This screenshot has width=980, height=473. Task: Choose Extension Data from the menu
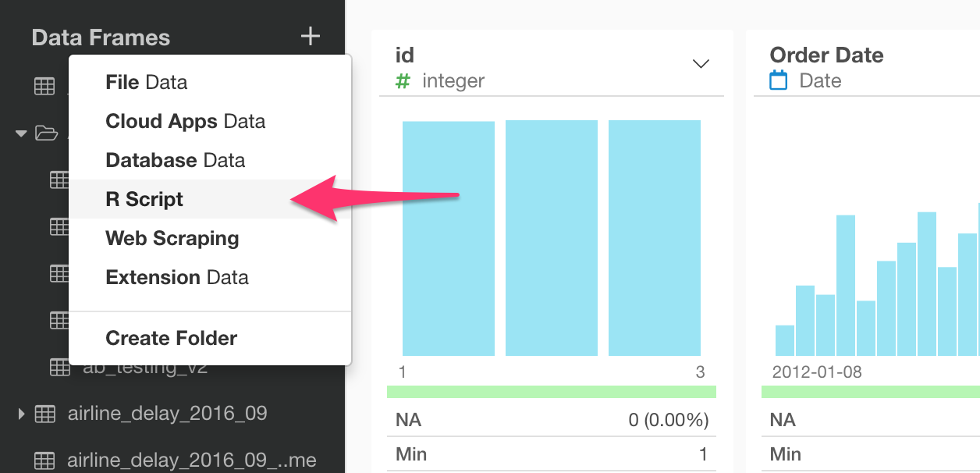coord(176,277)
